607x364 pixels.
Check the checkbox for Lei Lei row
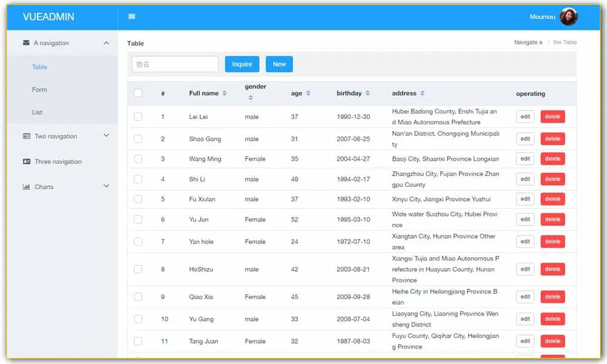tap(138, 116)
